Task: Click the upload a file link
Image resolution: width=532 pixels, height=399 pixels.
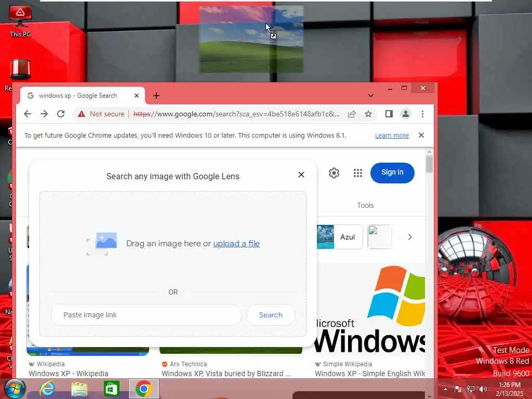Action: click(x=236, y=244)
